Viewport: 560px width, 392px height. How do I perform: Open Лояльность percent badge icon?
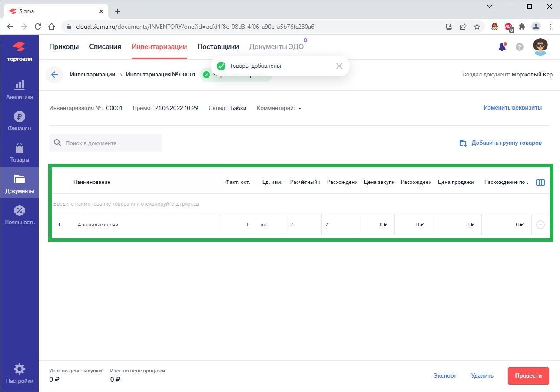(x=19, y=215)
